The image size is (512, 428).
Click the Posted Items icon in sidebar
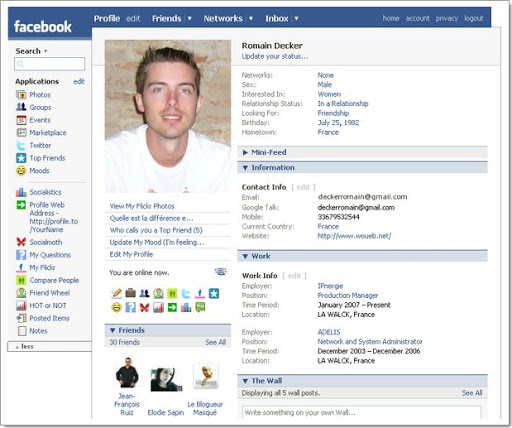pos(21,318)
